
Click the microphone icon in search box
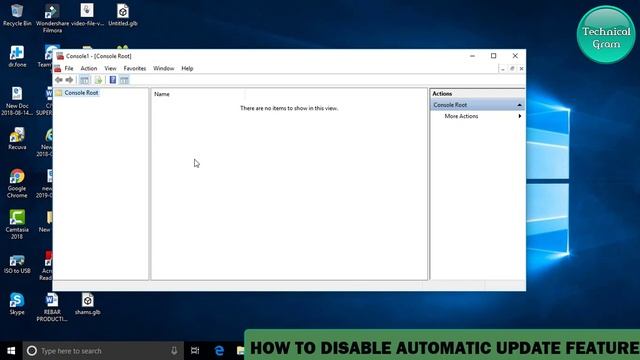pos(174,351)
